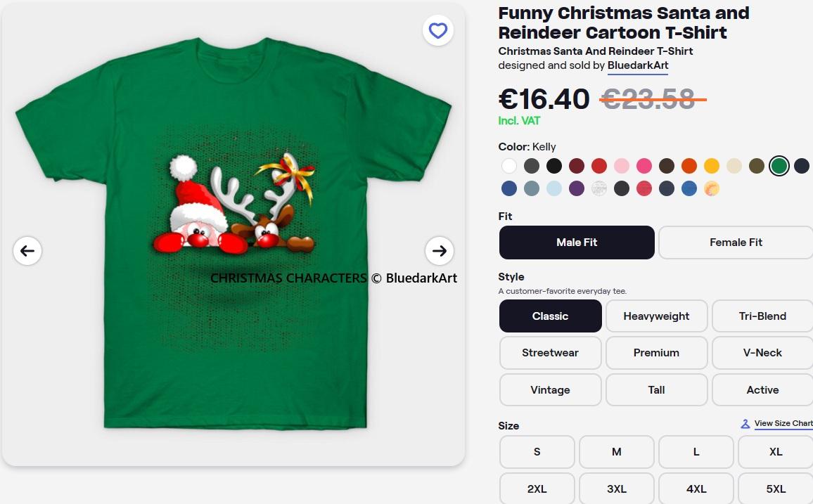
Task: Pick the Tri-Blend style
Action: click(762, 316)
